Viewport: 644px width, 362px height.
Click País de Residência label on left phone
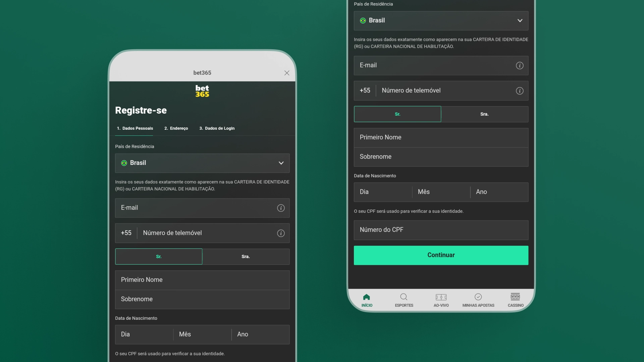(135, 147)
